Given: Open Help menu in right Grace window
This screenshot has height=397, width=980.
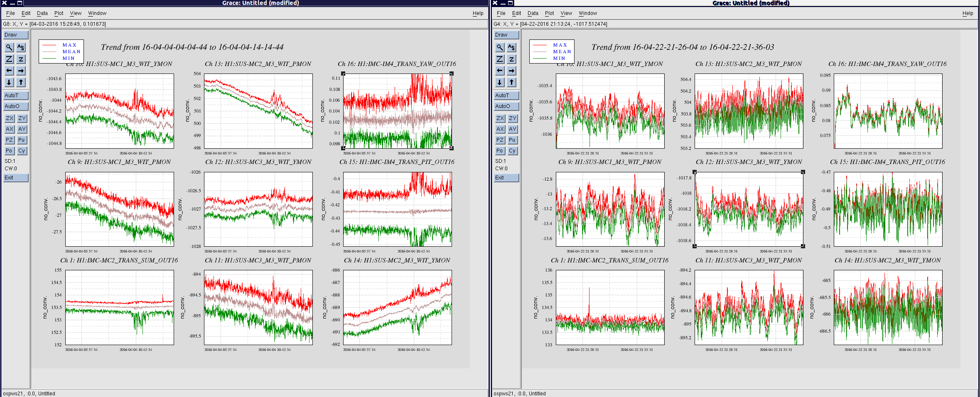Looking at the screenshot, I should (x=968, y=13).
